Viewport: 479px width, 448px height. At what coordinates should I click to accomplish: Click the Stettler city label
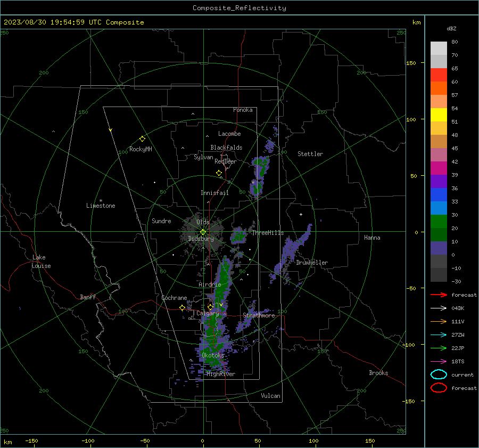pos(310,154)
